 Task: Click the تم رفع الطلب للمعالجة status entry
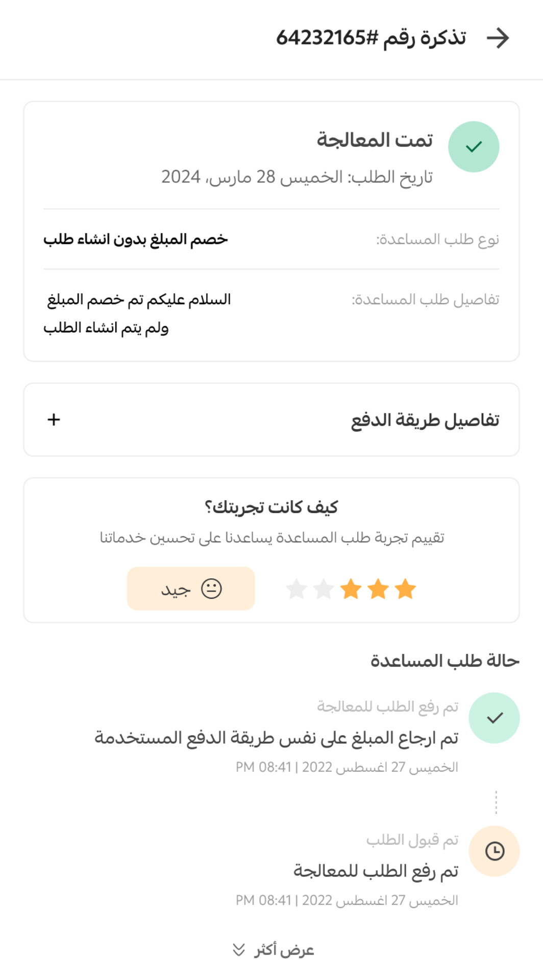click(x=376, y=871)
